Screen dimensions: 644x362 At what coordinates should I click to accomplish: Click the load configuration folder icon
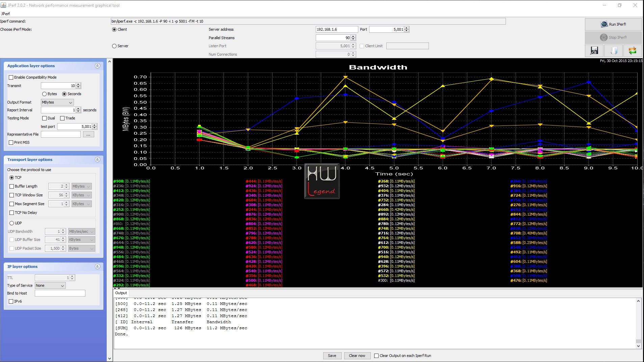(613, 51)
